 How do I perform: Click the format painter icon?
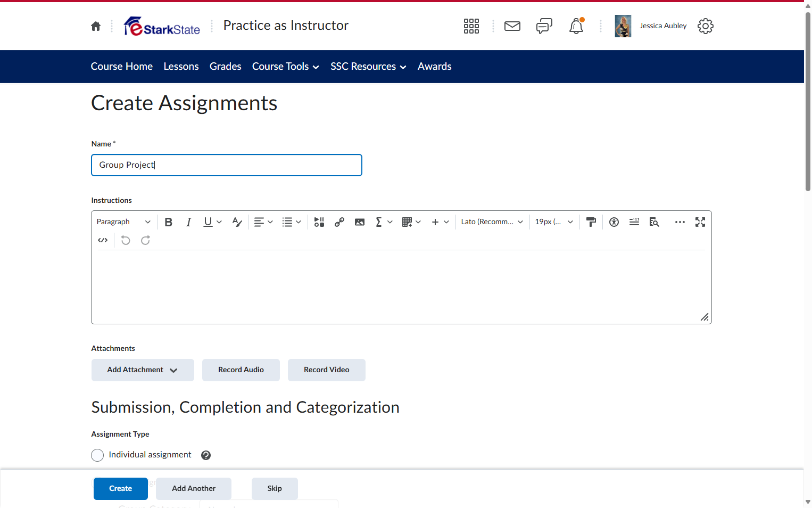[591, 222]
